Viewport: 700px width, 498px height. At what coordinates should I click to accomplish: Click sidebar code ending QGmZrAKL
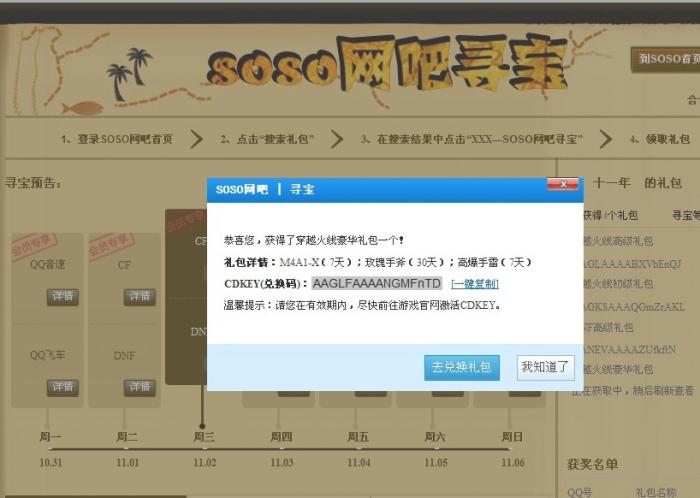tap(634, 307)
